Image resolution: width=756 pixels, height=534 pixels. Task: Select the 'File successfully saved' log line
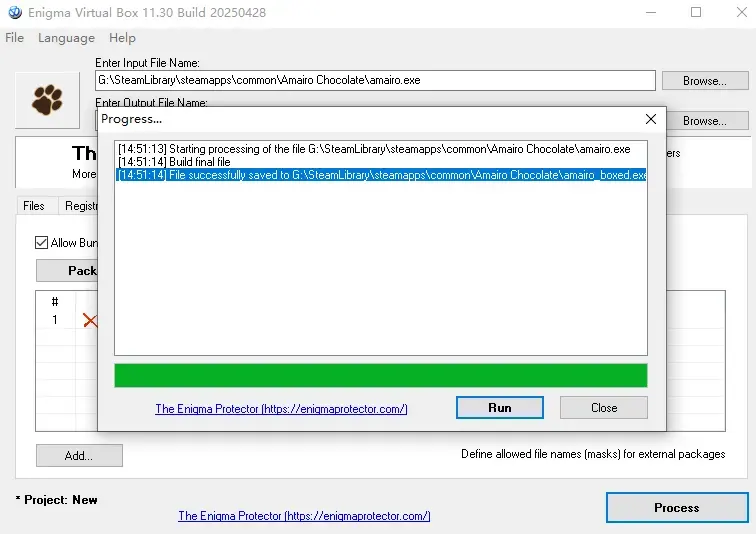click(x=381, y=175)
